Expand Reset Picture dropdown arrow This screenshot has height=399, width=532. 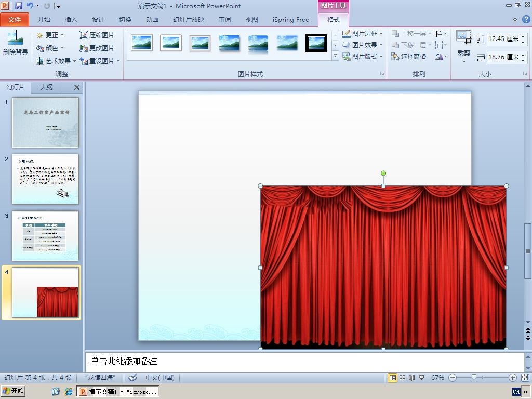click(x=118, y=61)
